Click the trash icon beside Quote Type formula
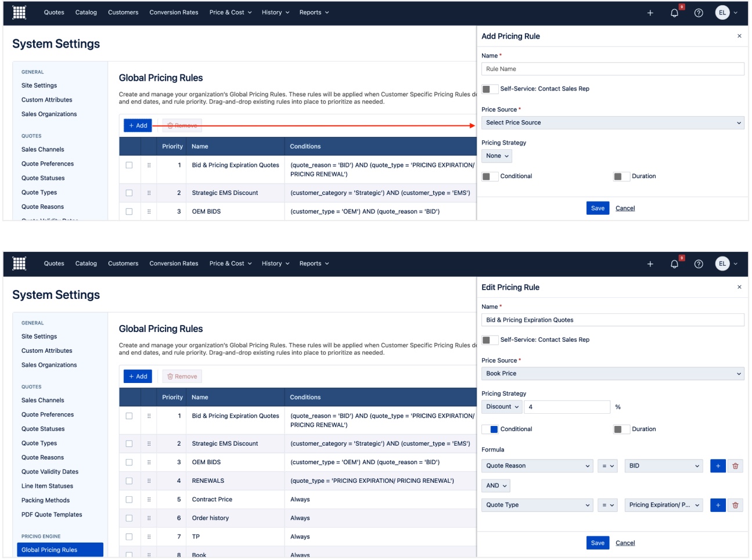 pos(735,505)
